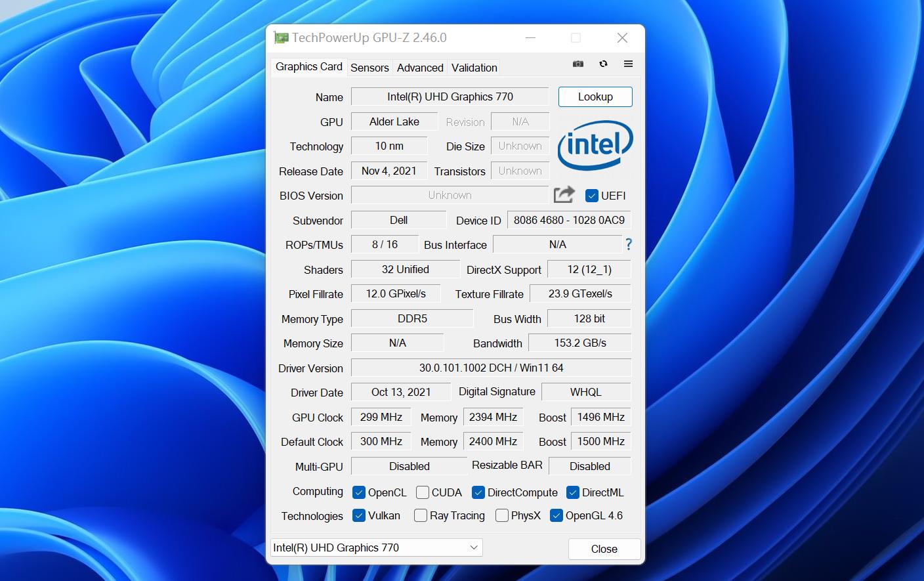The width and height of the screenshot is (924, 581).
Task: Open the hamburger menu icon
Action: tap(628, 64)
